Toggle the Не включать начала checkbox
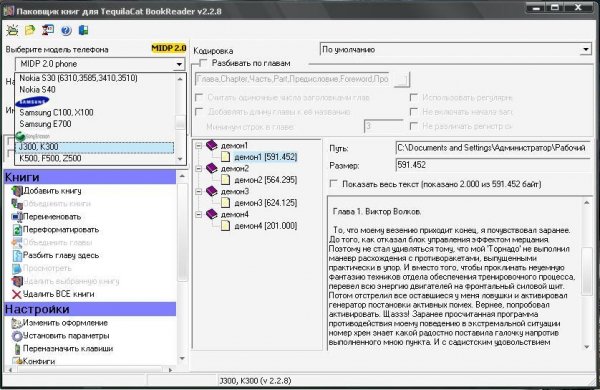The width and height of the screenshot is (600, 390). [x=413, y=111]
